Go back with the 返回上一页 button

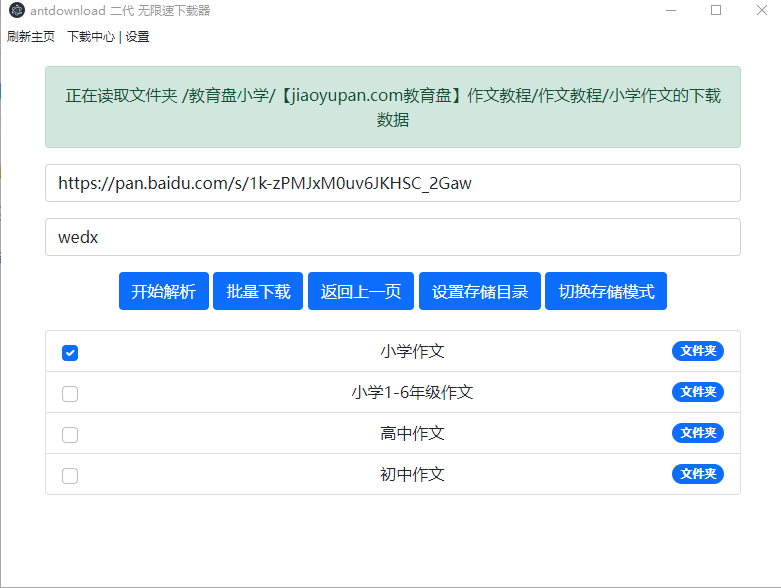tap(361, 291)
